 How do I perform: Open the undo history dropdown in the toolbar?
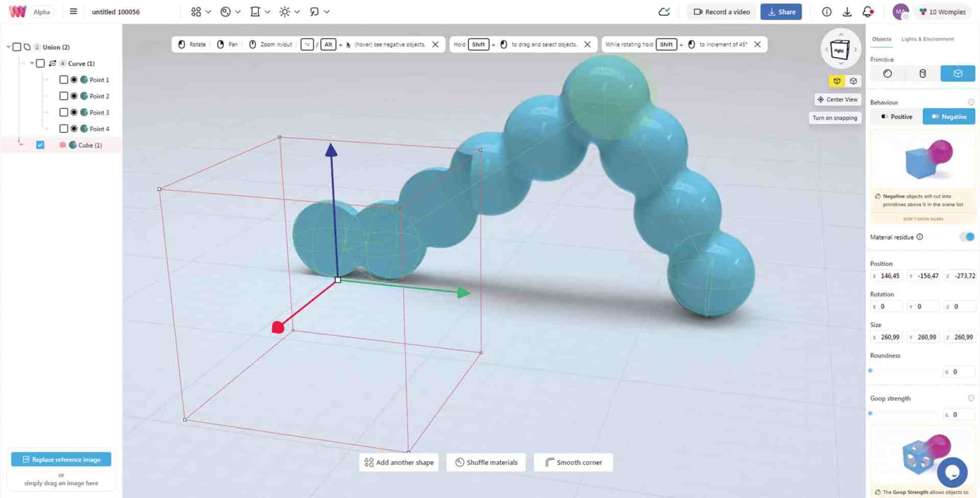tap(327, 11)
